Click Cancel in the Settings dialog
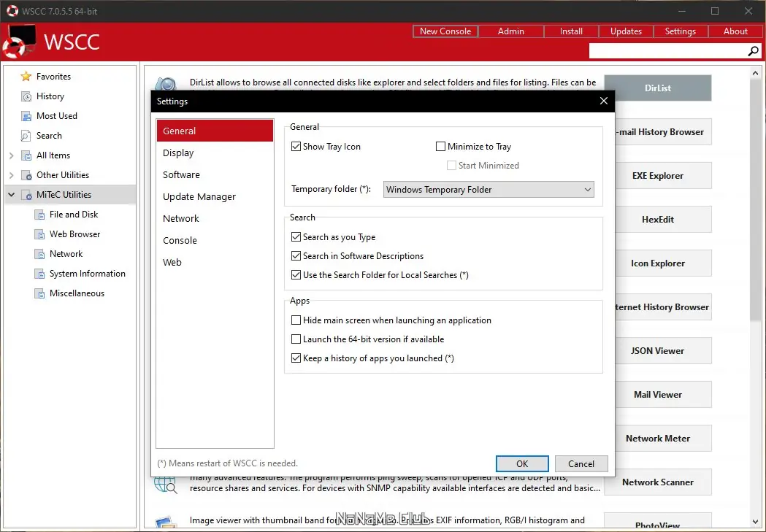 [x=581, y=463]
